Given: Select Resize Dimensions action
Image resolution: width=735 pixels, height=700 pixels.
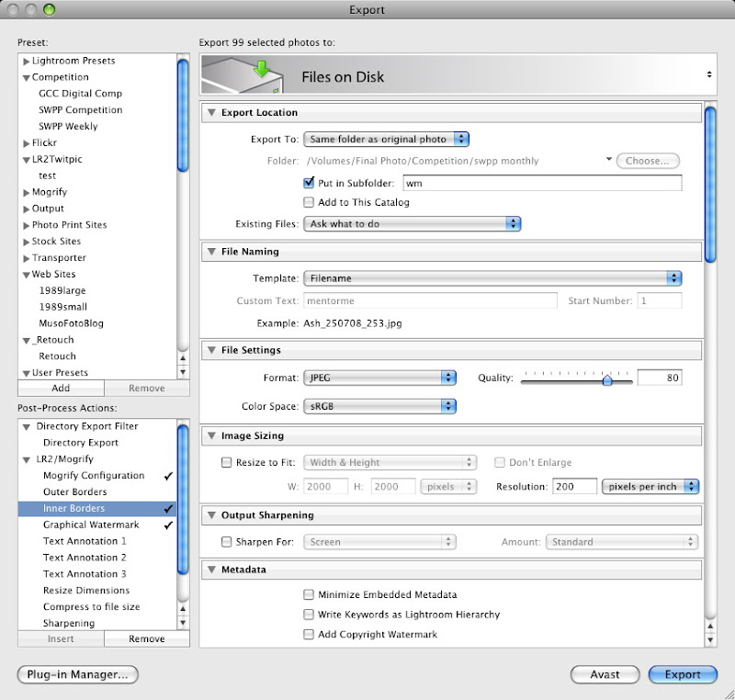Looking at the screenshot, I should [x=86, y=591].
